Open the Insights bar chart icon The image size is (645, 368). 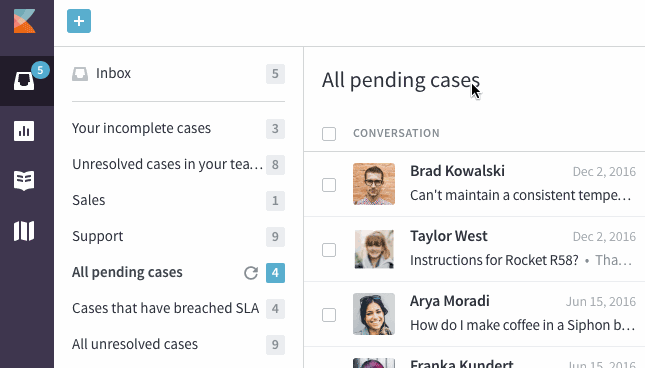(24, 131)
